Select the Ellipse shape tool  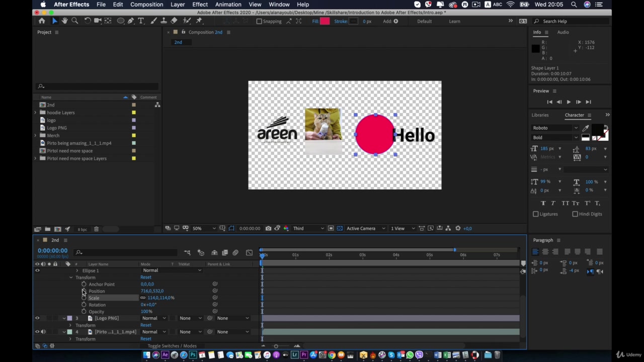pos(121,21)
